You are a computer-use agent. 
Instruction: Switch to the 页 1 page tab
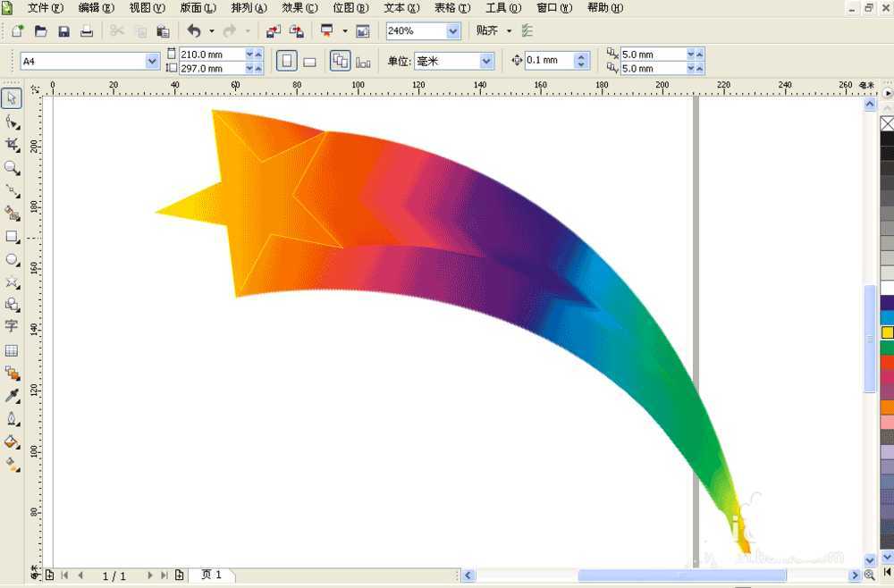tap(212, 575)
